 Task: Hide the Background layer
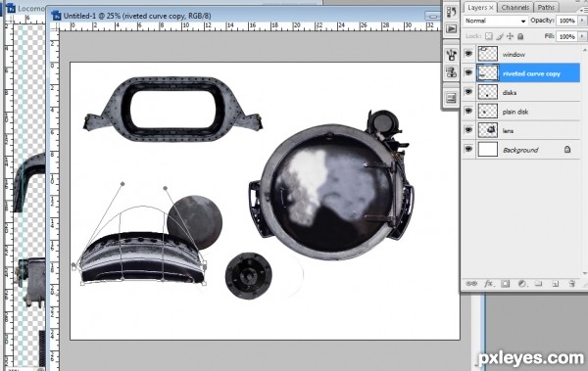tap(468, 149)
